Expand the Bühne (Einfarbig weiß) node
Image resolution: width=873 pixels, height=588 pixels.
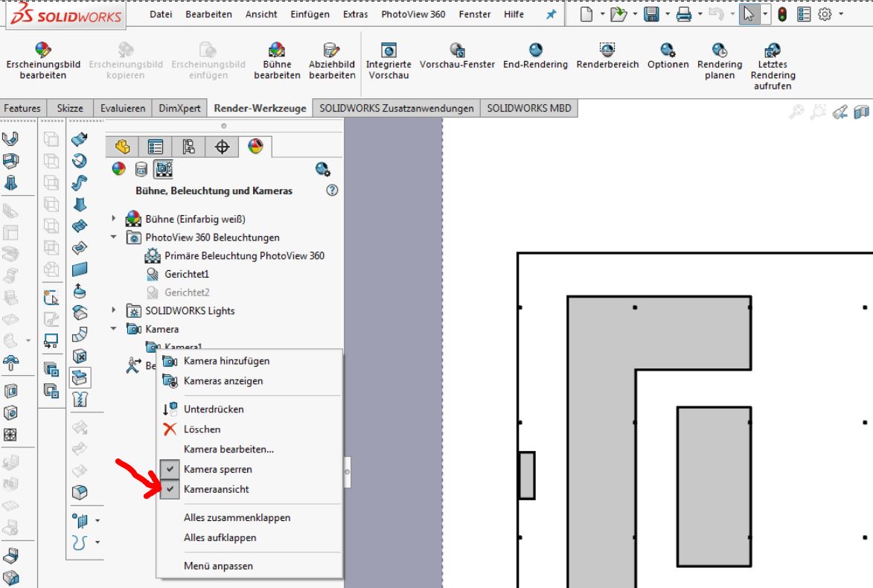[x=114, y=219]
